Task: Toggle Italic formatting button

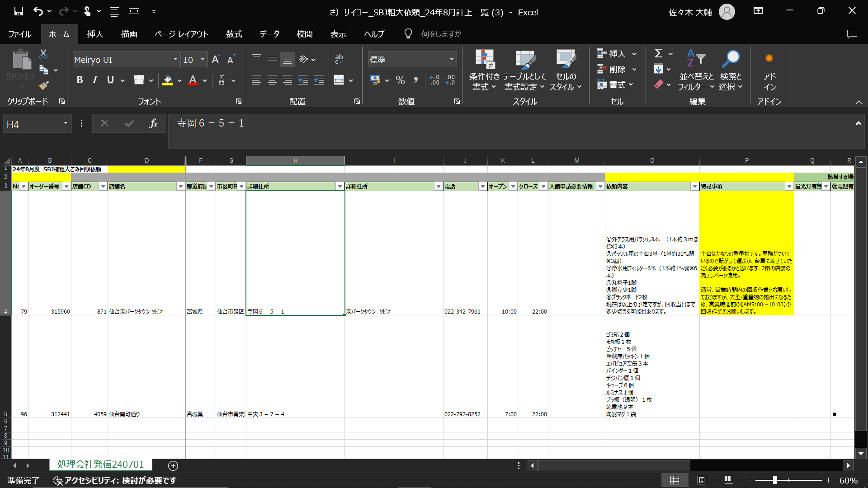Action: [95, 80]
